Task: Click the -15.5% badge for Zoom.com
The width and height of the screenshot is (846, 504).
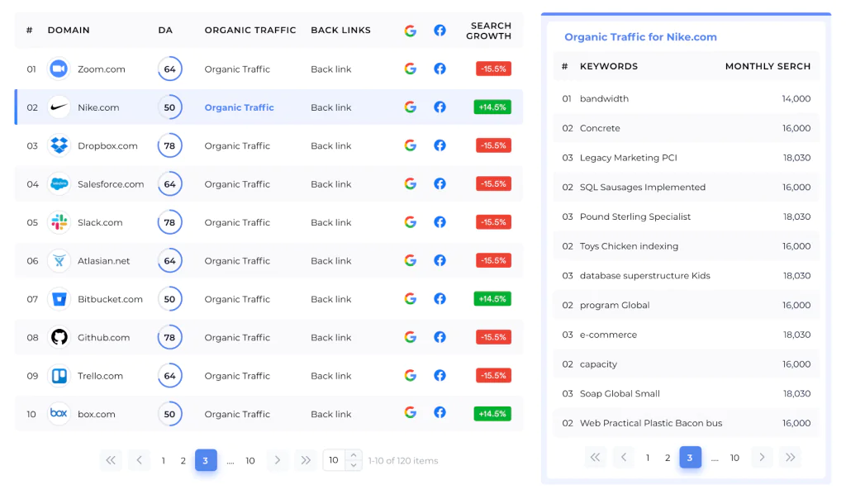Action: pos(493,69)
